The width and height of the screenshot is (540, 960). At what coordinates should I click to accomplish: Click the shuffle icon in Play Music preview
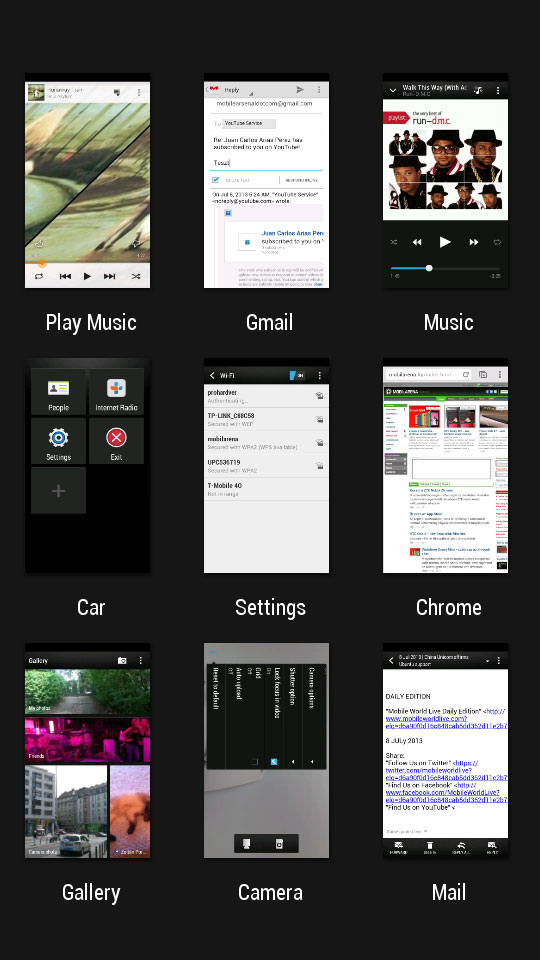(x=136, y=277)
